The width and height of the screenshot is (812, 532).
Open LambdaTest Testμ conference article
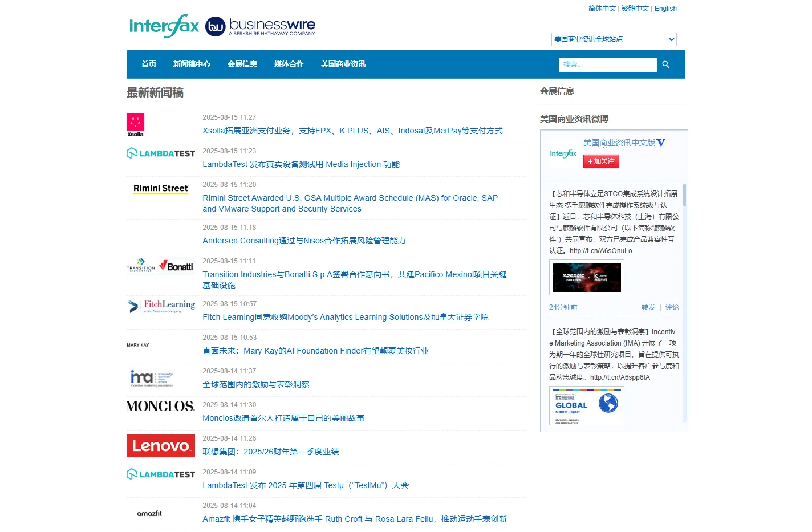pos(306,485)
